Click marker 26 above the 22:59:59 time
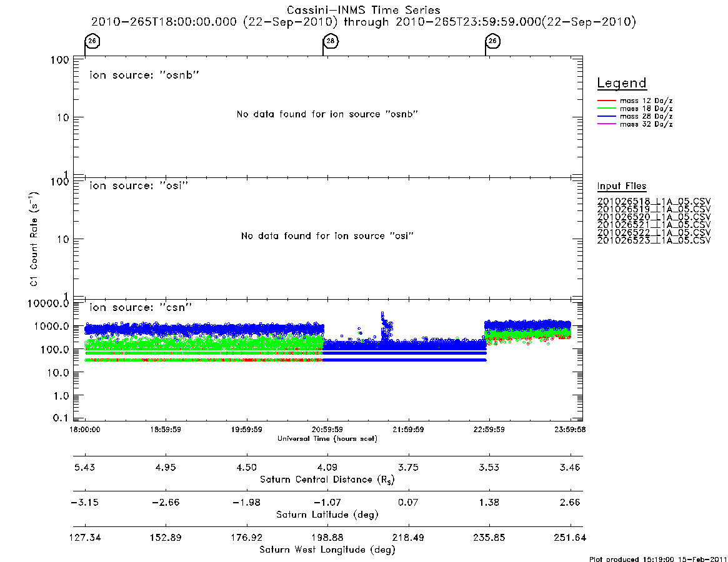Screen dimensions: 728x562 [492, 41]
